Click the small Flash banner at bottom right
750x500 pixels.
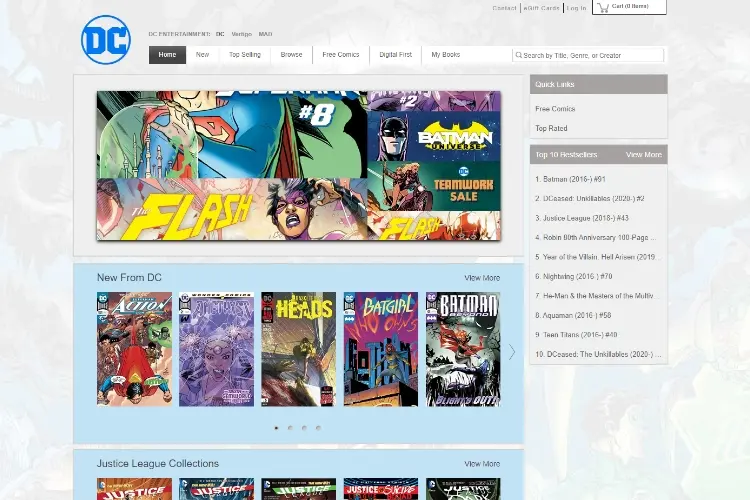coord(434,226)
